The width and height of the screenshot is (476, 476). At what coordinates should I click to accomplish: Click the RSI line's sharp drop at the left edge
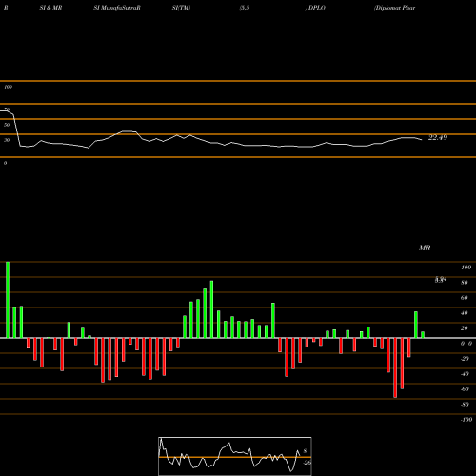pyautogui.click(x=16, y=130)
